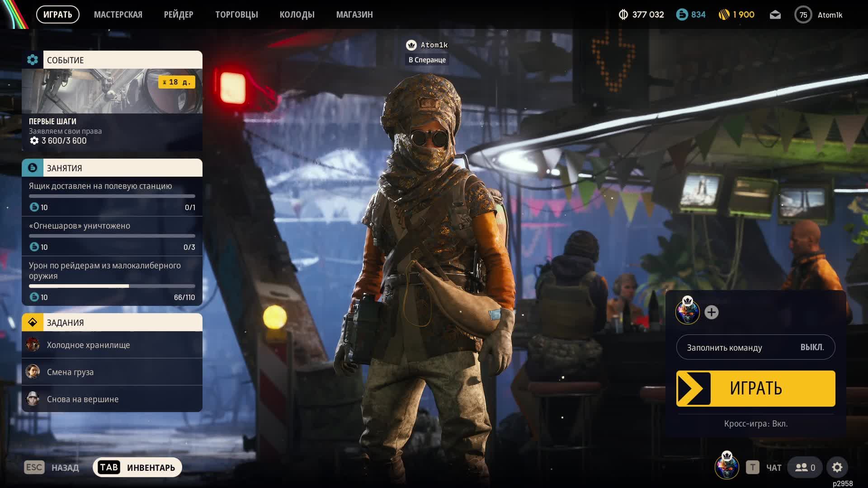Viewport: 868px width, 488px height.
Task: Click the 377 032 coins currency icon
Action: (623, 15)
